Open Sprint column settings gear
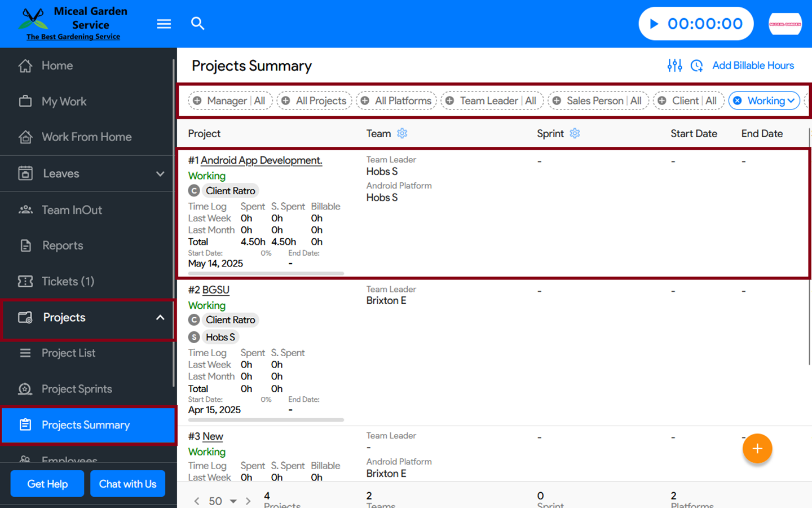This screenshot has width=812, height=508. point(575,133)
